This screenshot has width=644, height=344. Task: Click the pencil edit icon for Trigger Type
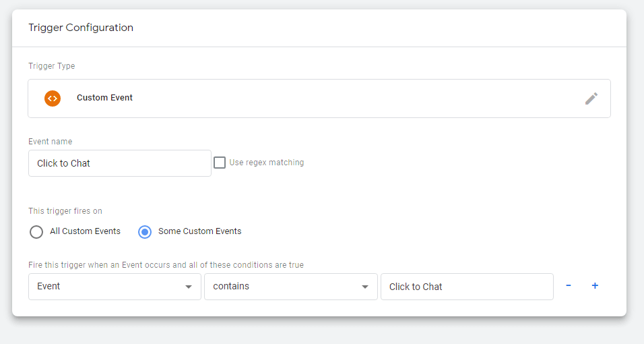point(591,98)
